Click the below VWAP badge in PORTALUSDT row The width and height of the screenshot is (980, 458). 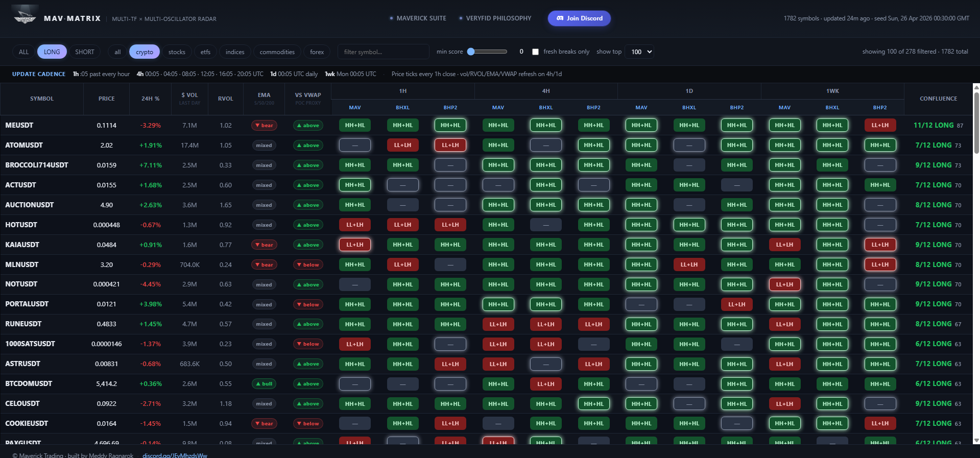pos(308,304)
